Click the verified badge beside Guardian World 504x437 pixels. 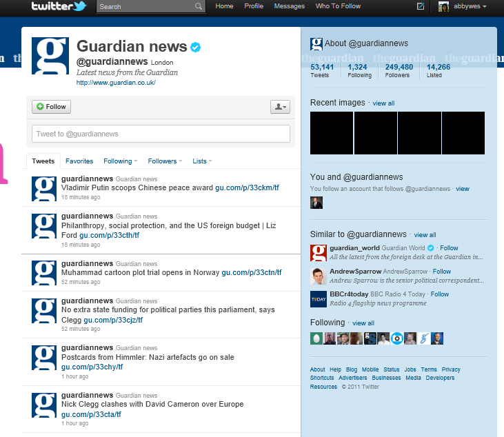tap(431, 247)
